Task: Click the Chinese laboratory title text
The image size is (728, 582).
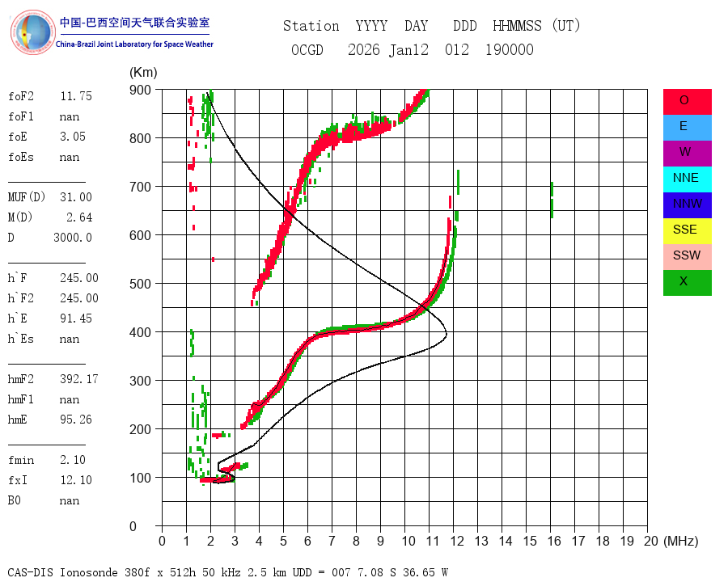Action: tap(134, 23)
